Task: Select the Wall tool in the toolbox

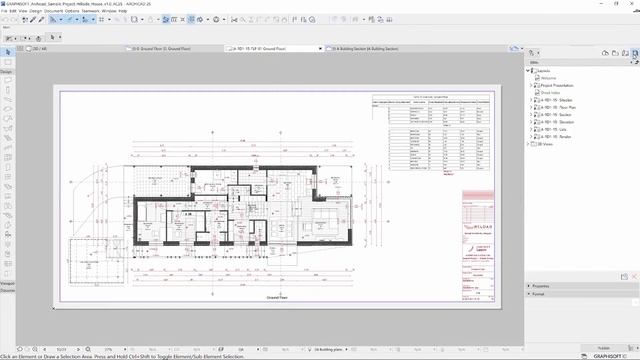Action: 8,80
